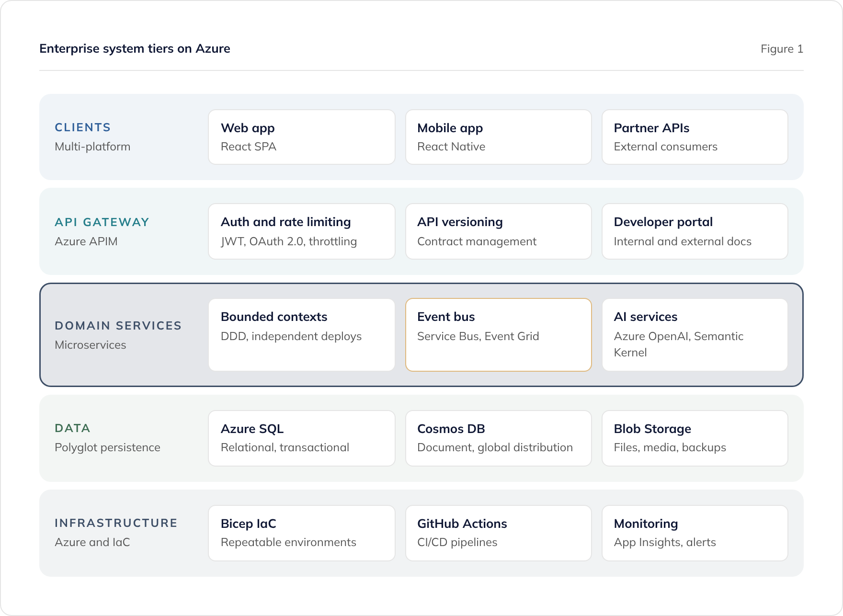Click 'Internal and external docs' text
This screenshot has width=843, height=616.
[683, 241]
